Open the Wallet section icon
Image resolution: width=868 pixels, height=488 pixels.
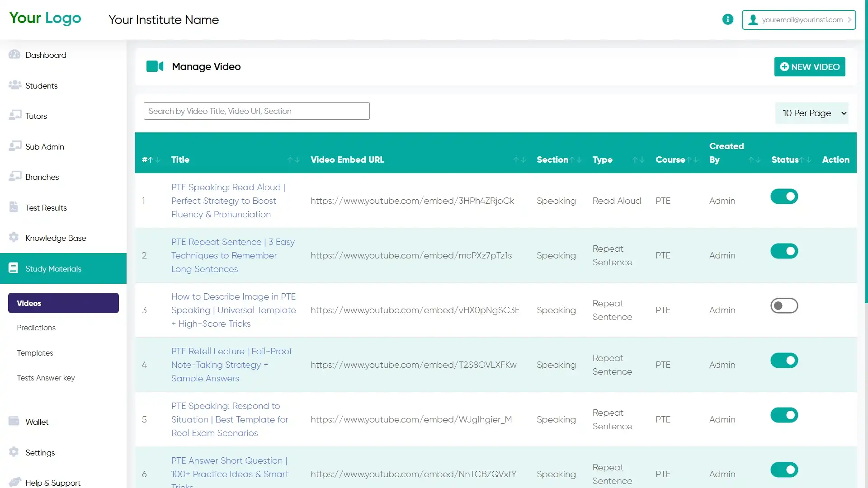point(14,421)
